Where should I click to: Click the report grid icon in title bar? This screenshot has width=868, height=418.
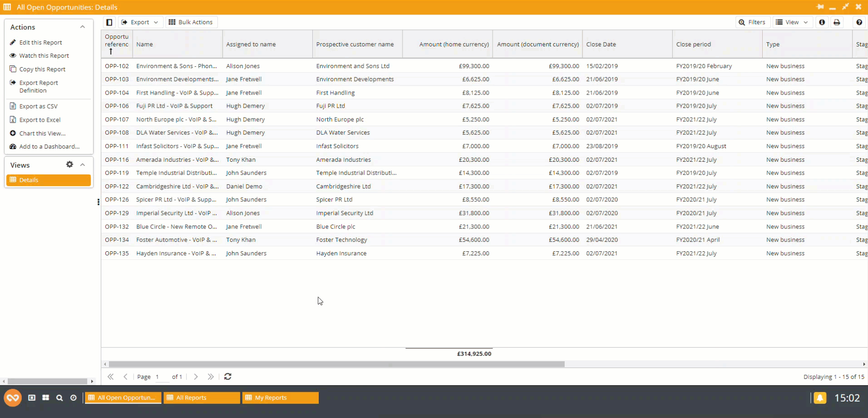(x=7, y=7)
